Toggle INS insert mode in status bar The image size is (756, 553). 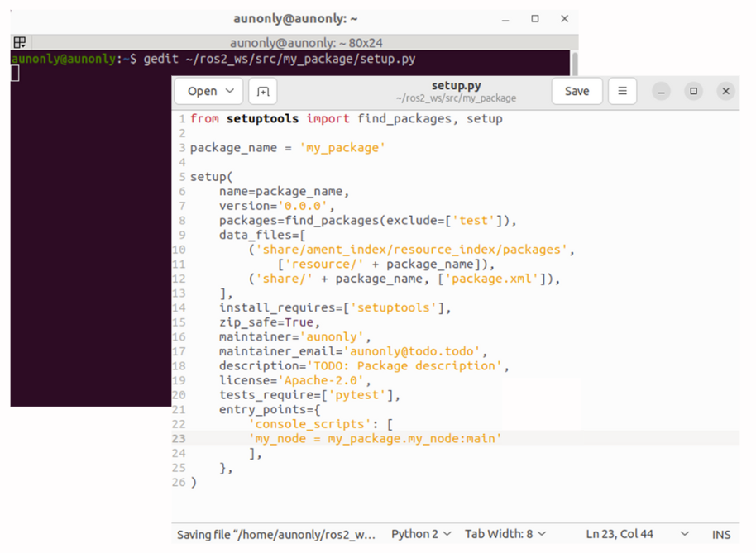pos(721,535)
